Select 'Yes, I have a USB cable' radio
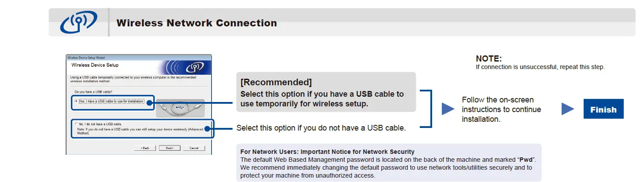 [76, 102]
